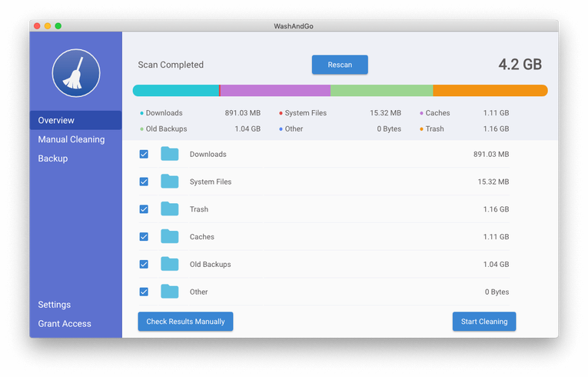The image size is (588, 377).
Task: Click the purple Caches segment of usage bar
Action: (x=275, y=91)
